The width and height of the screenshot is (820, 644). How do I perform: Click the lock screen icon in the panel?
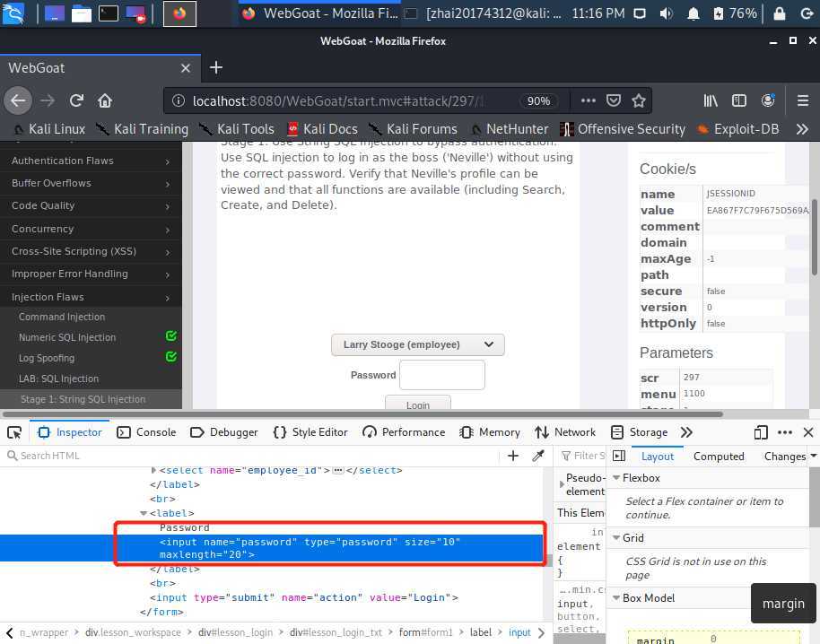pyautogui.click(x=780, y=13)
